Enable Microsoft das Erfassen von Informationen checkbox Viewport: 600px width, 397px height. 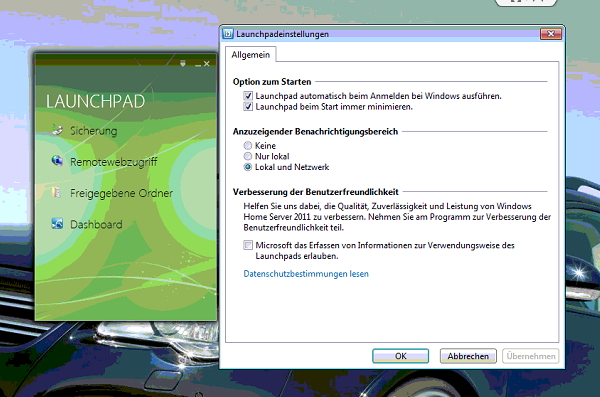(x=248, y=245)
